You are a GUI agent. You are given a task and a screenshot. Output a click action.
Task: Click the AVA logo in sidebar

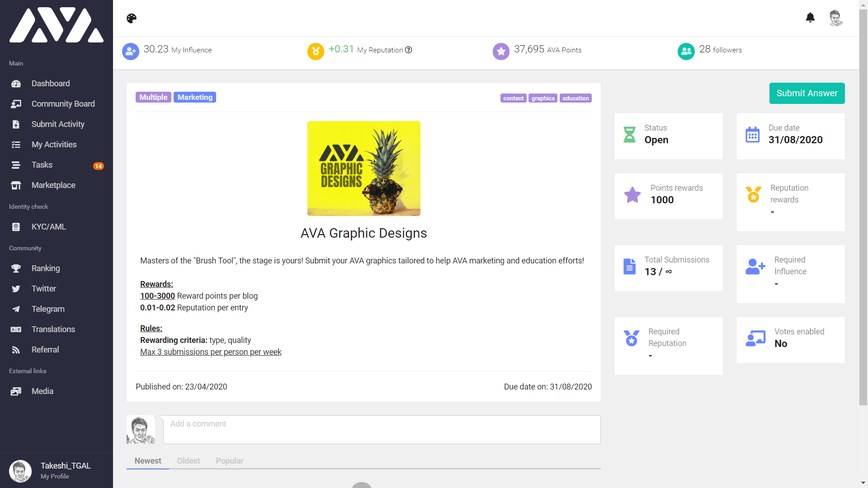click(x=57, y=25)
